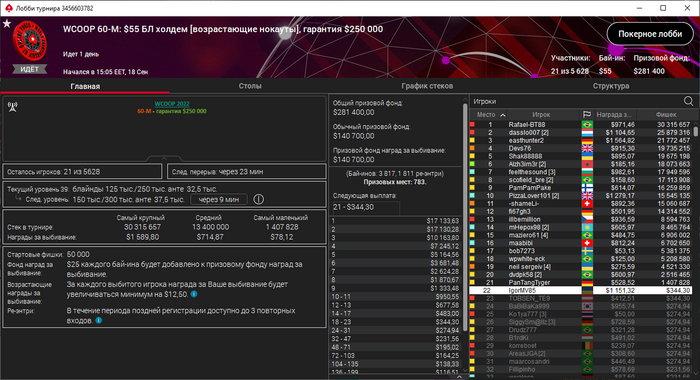Click the cyan marker beside feelthesound

tap(472, 172)
